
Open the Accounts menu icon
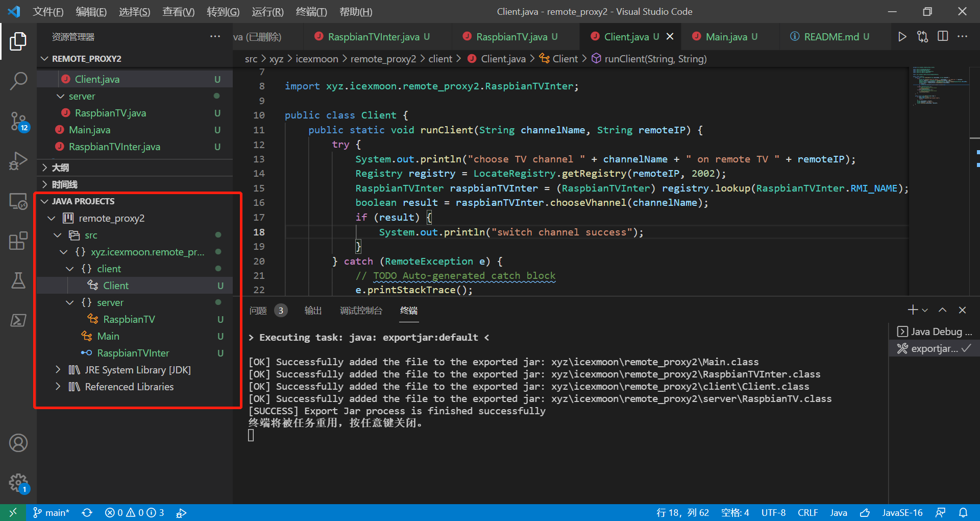point(18,443)
